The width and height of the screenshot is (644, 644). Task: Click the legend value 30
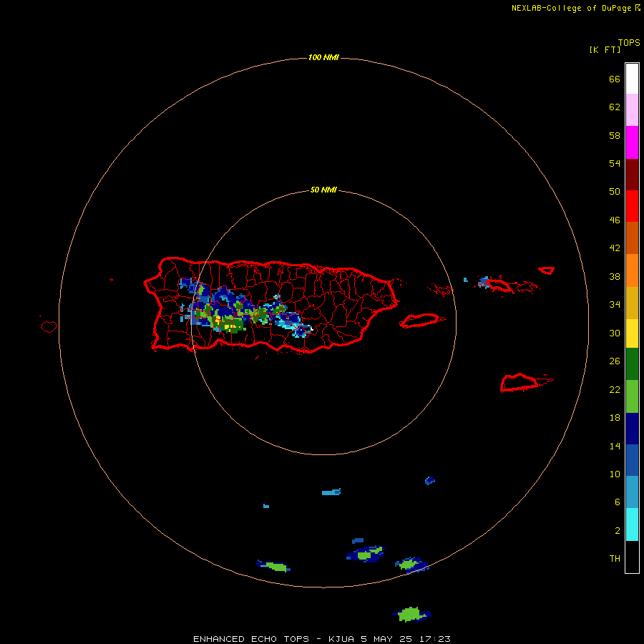[x=615, y=333]
